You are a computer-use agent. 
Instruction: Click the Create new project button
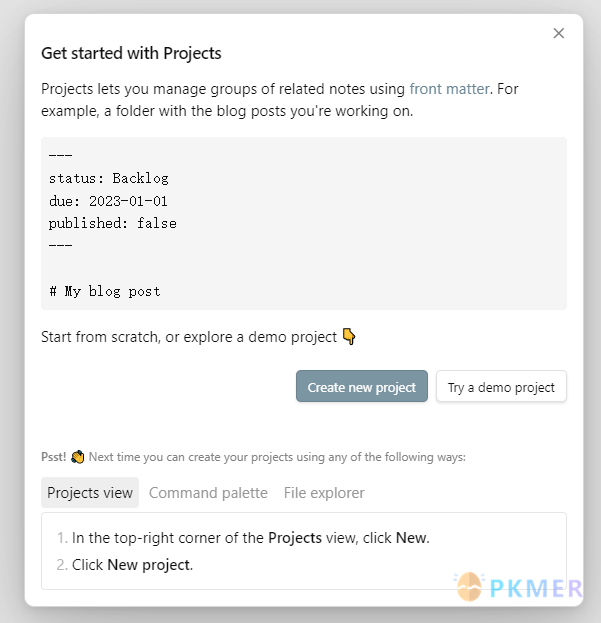361,386
